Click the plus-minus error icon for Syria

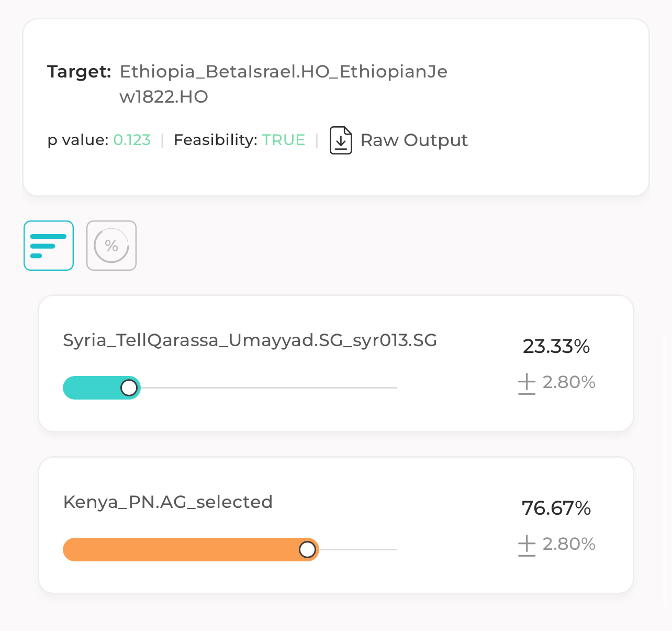coord(527,383)
